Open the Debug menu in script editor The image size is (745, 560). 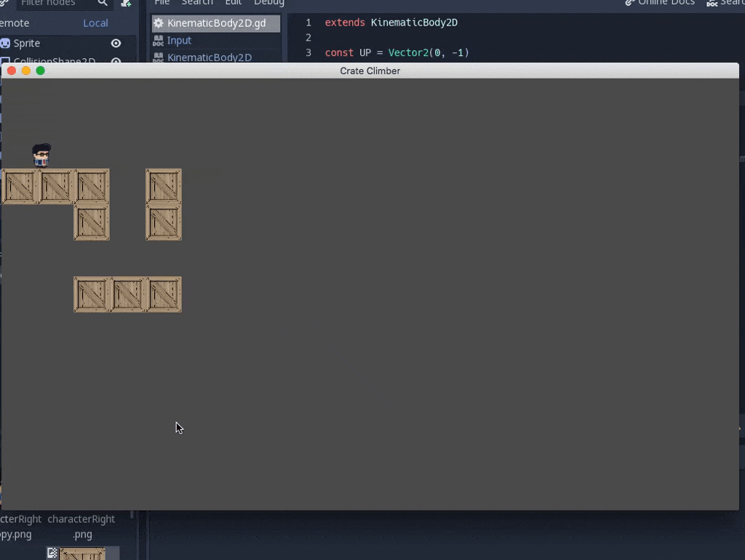268,3
